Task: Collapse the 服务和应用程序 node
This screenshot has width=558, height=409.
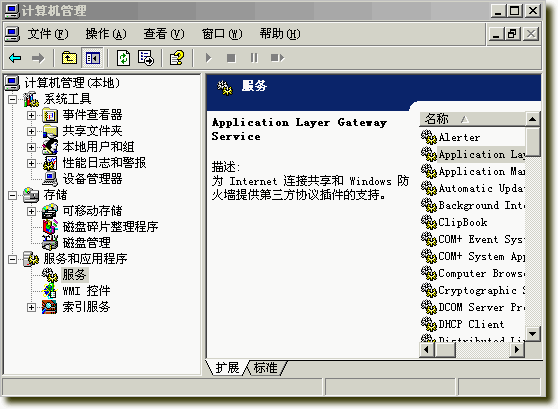Action: point(12,259)
